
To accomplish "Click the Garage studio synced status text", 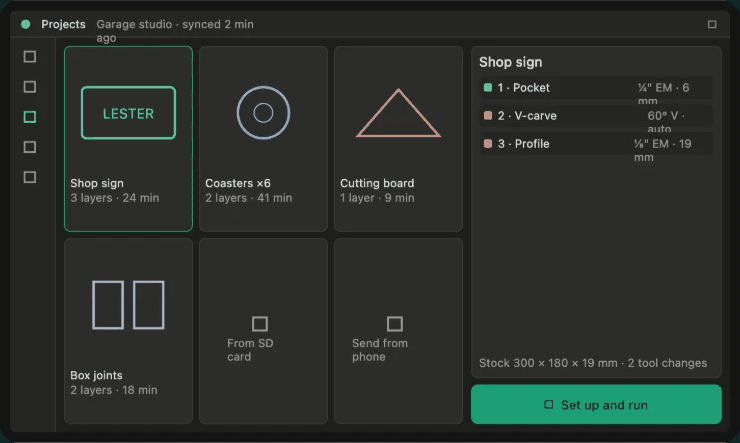I will [175, 31].
